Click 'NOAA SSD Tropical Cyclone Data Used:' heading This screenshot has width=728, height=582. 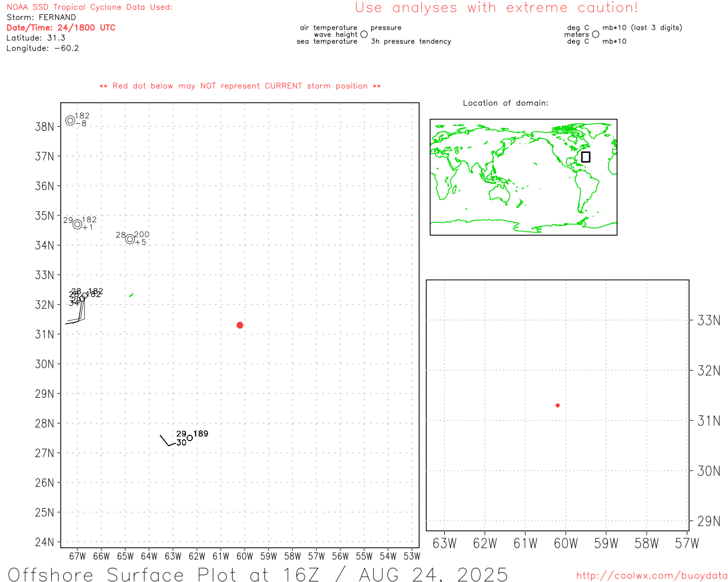pyautogui.click(x=89, y=7)
